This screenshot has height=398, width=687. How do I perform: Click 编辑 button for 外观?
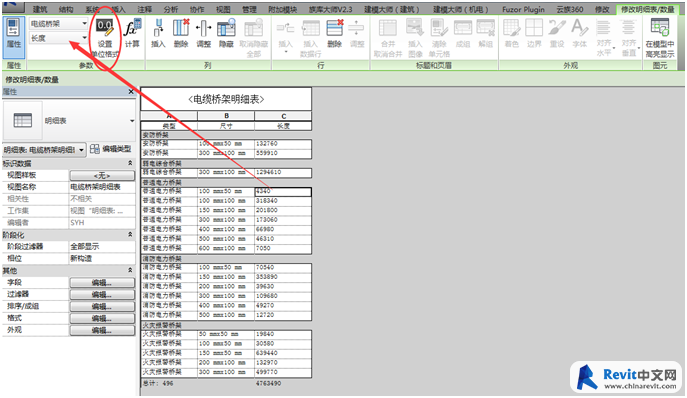(x=102, y=330)
